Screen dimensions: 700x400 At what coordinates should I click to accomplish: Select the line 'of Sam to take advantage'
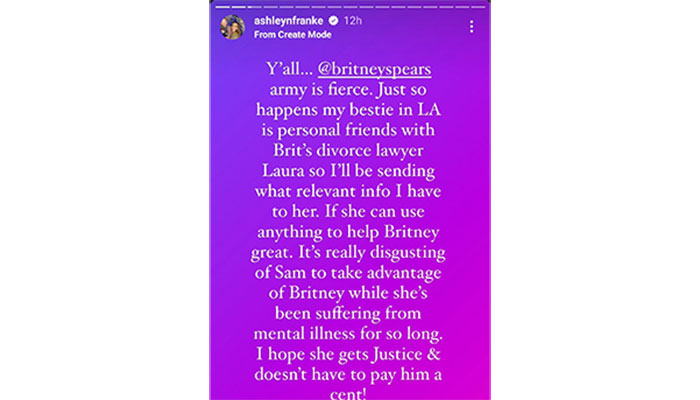pyautogui.click(x=348, y=273)
